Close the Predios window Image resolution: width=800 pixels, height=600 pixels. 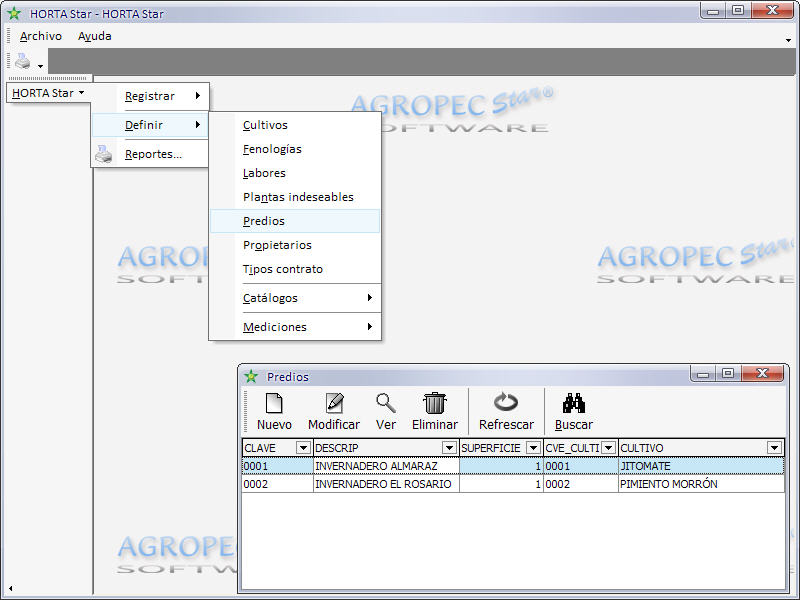pyautogui.click(x=763, y=373)
